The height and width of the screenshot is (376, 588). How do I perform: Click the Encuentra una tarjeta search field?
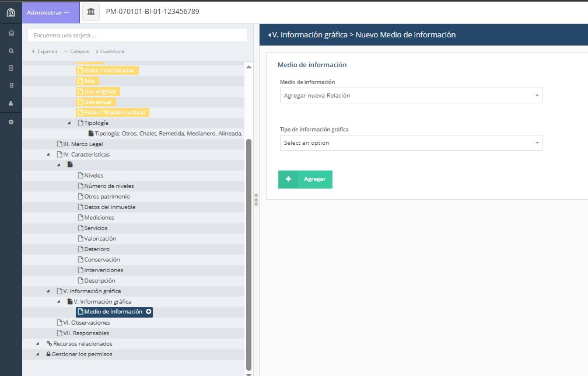click(x=137, y=36)
